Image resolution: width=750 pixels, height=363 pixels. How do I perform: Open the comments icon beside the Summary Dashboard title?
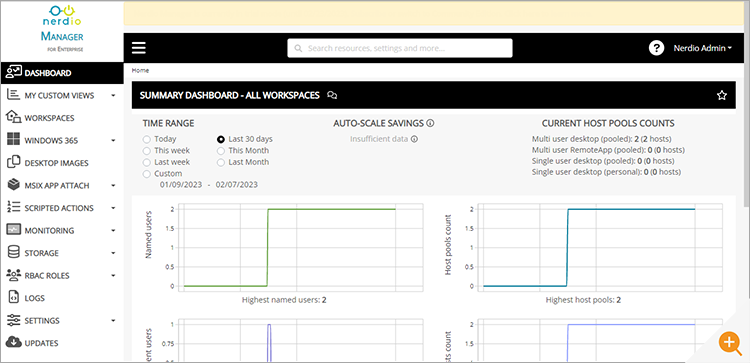coord(332,95)
